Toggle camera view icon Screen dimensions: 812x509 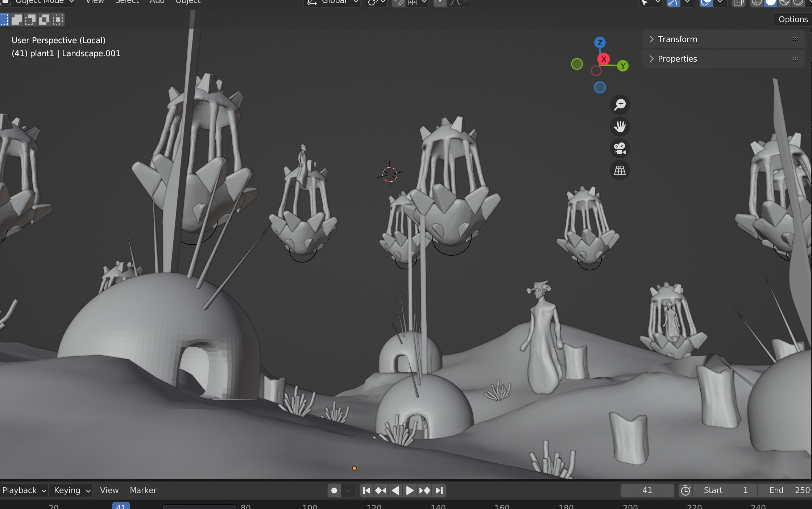(620, 148)
